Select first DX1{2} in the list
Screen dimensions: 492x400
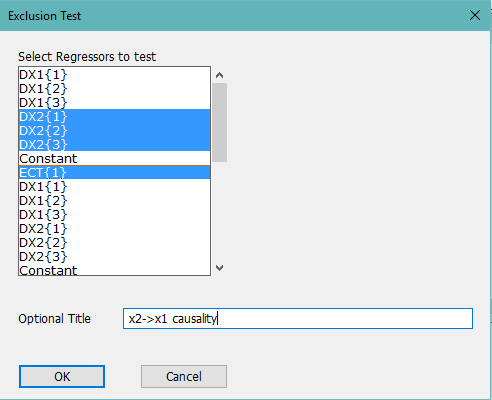[x=114, y=88]
